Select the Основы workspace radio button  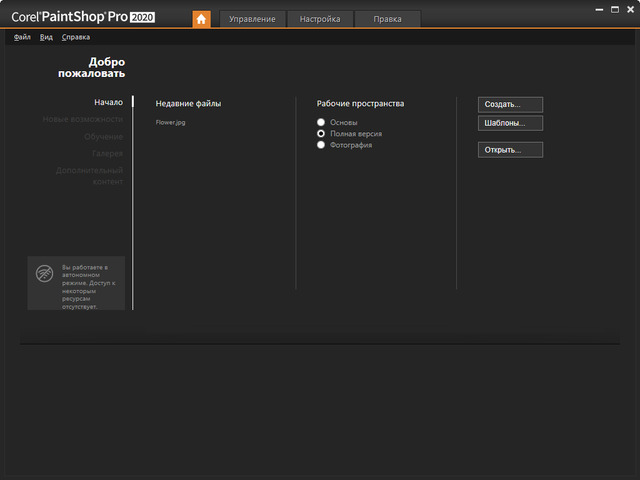pyautogui.click(x=321, y=122)
